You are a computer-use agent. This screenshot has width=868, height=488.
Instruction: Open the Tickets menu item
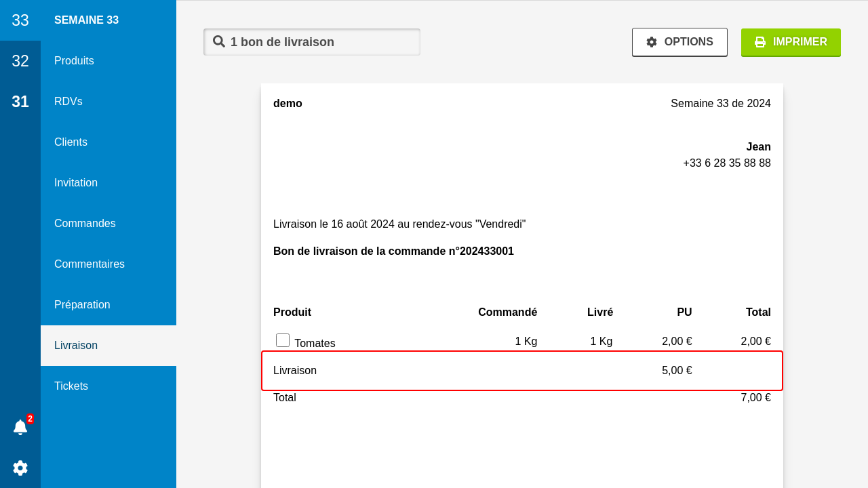pyautogui.click(x=71, y=386)
